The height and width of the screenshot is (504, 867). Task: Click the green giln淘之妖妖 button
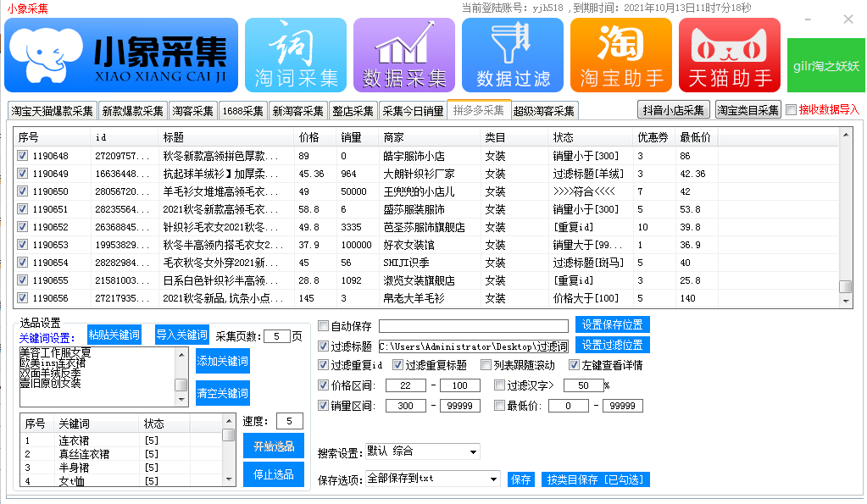coord(826,65)
